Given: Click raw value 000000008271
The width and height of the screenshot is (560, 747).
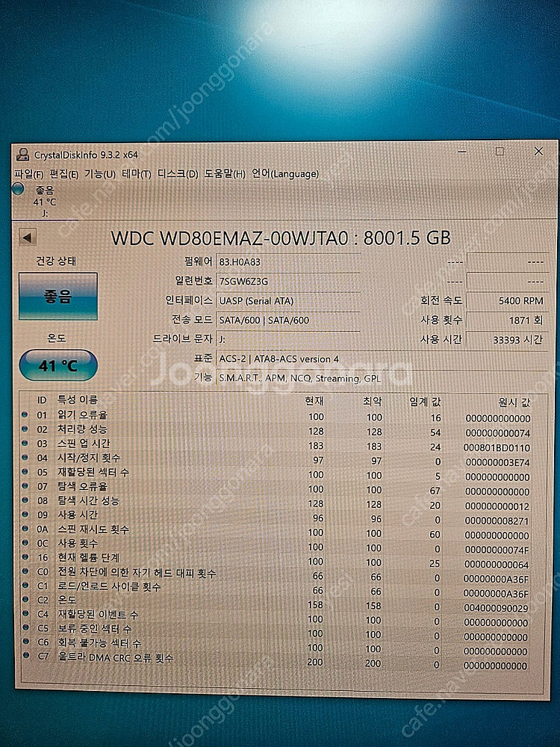Looking at the screenshot, I should pos(497,521).
